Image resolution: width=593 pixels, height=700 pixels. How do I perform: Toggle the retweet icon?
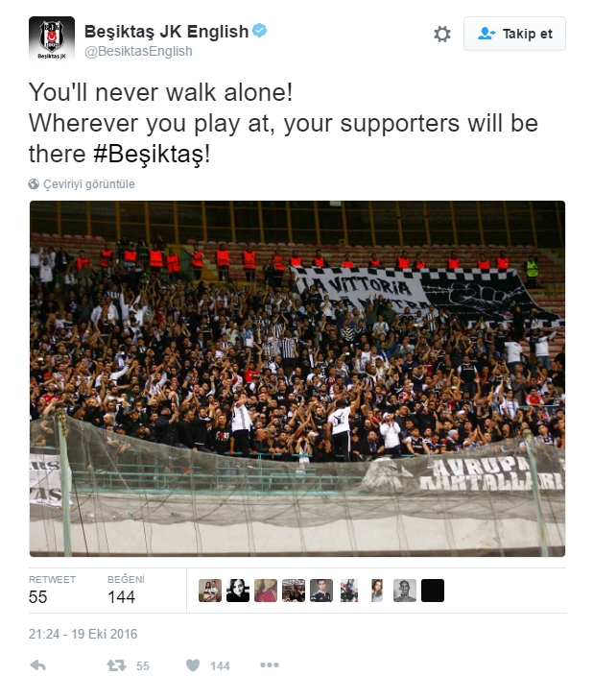(115, 665)
